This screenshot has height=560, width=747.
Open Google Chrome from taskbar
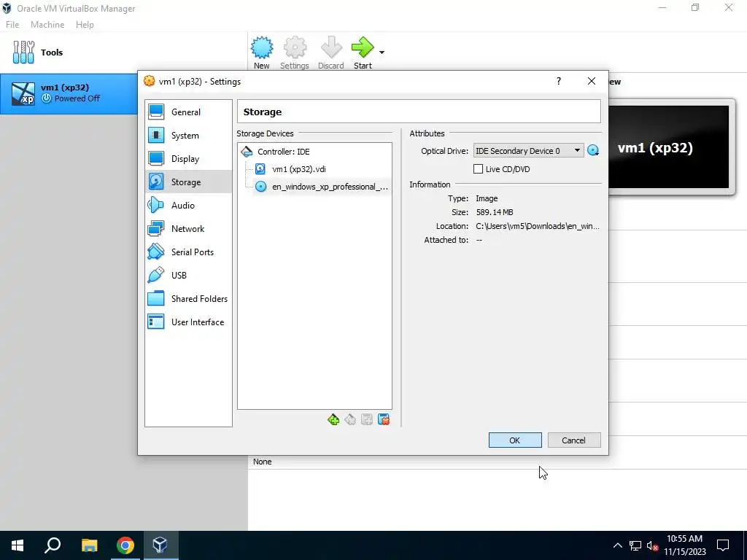[x=125, y=545]
